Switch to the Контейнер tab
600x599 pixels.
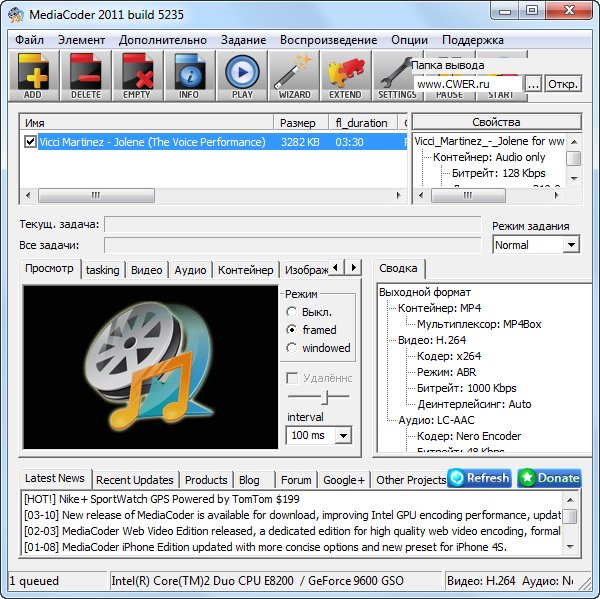point(246,270)
